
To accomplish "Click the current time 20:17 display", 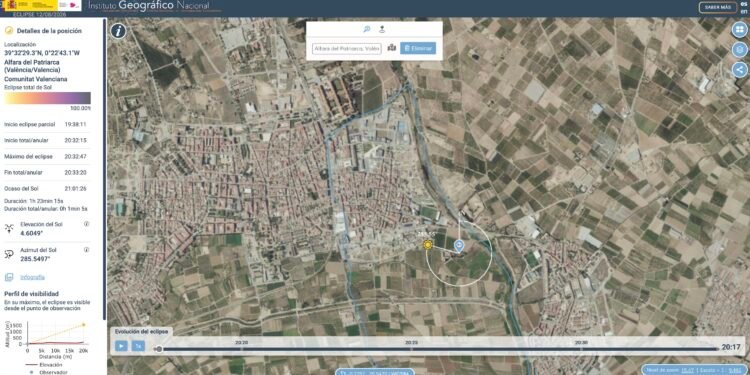I will pyautogui.click(x=730, y=347).
